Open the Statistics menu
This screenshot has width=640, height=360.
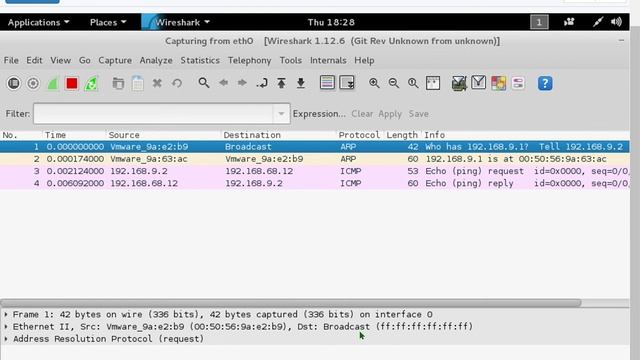click(200, 60)
